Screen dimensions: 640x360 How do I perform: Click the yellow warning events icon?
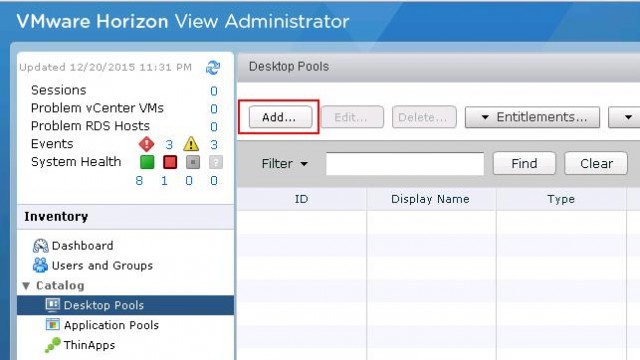coord(191,144)
